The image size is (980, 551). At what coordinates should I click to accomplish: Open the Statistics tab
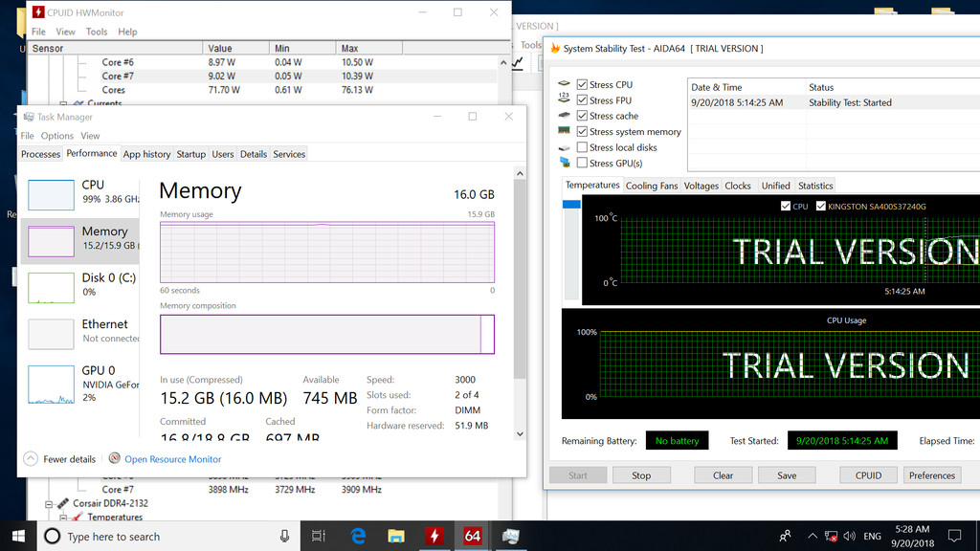click(x=815, y=186)
